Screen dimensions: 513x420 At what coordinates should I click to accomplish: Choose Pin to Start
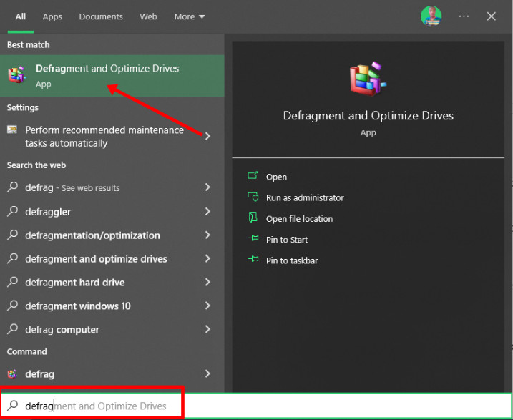pos(287,240)
